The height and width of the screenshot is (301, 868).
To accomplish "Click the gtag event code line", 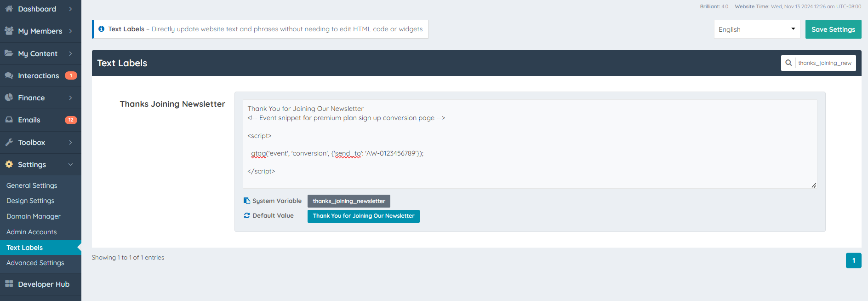I will coord(337,153).
